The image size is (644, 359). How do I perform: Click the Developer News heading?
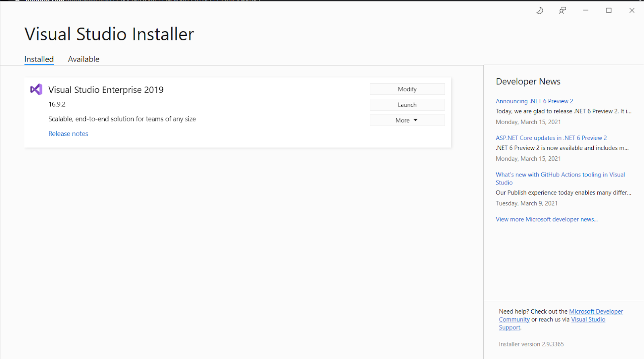point(528,82)
